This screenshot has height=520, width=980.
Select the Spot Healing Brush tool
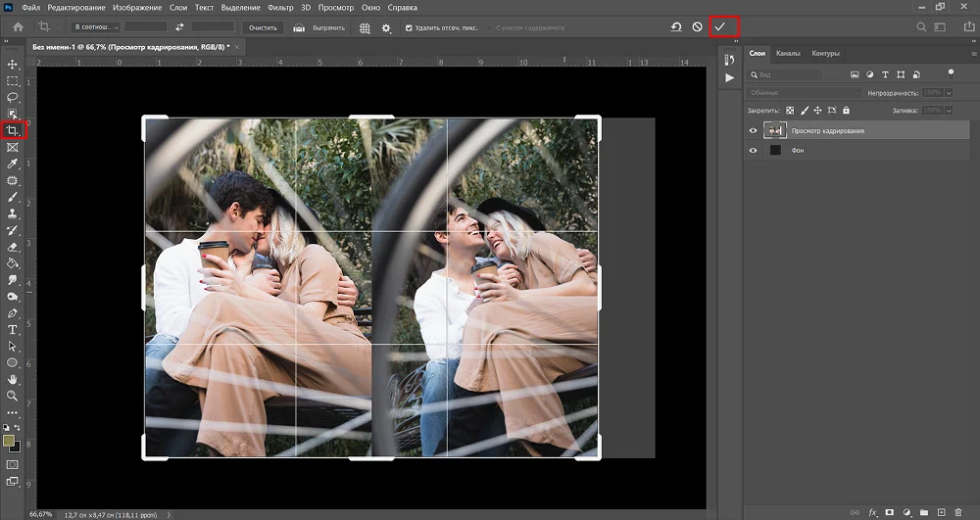click(x=13, y=181)
